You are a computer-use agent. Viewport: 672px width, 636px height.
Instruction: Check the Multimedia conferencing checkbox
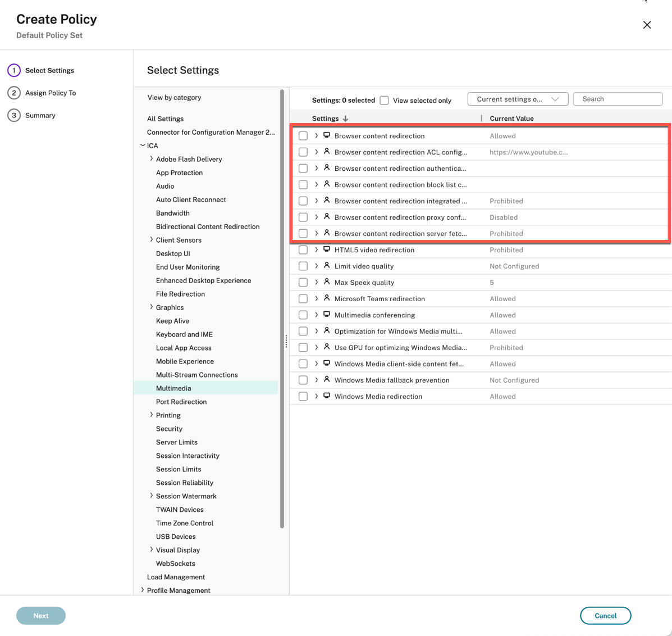coord(303,315)
